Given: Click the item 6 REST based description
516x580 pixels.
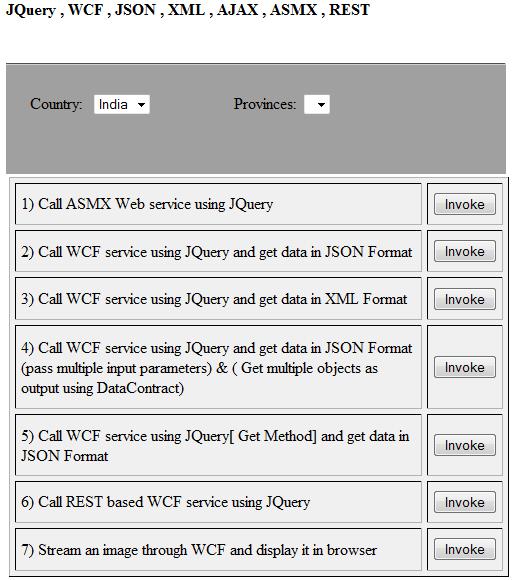Looking at the screenshot, I should point(166,502).
